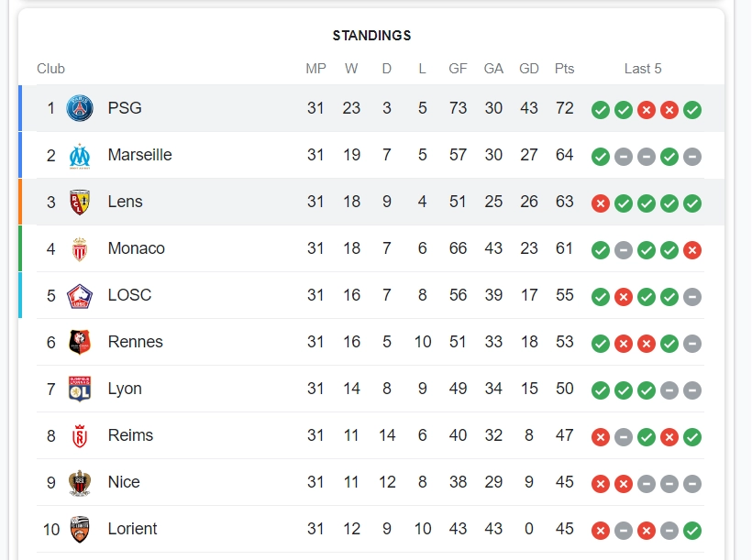This screenshot has height=560, width=752.
Task: Click the Monaco club crest
Action: tap(80, 249)
